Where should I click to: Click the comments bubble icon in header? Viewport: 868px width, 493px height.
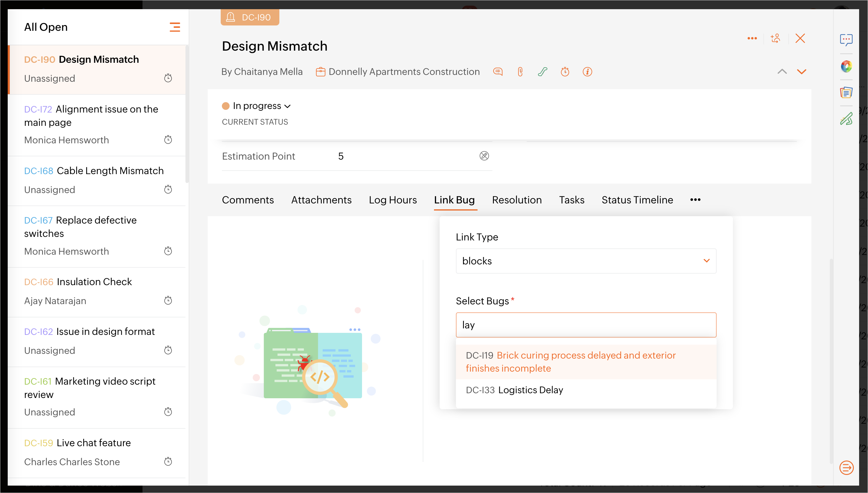tap(497, 72)
